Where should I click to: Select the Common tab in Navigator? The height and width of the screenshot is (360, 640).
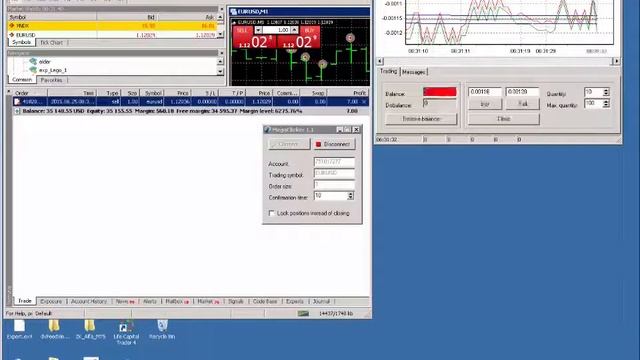click(x=22, y=80)
